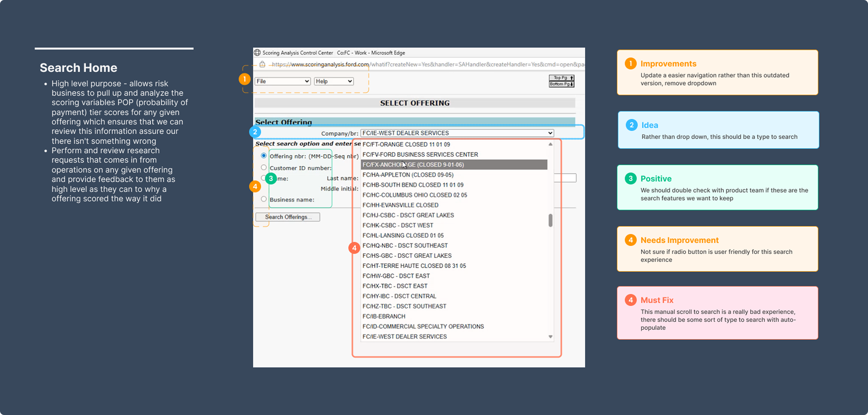Click the orange number 1 Improvements badge

[x=630, y=64]
